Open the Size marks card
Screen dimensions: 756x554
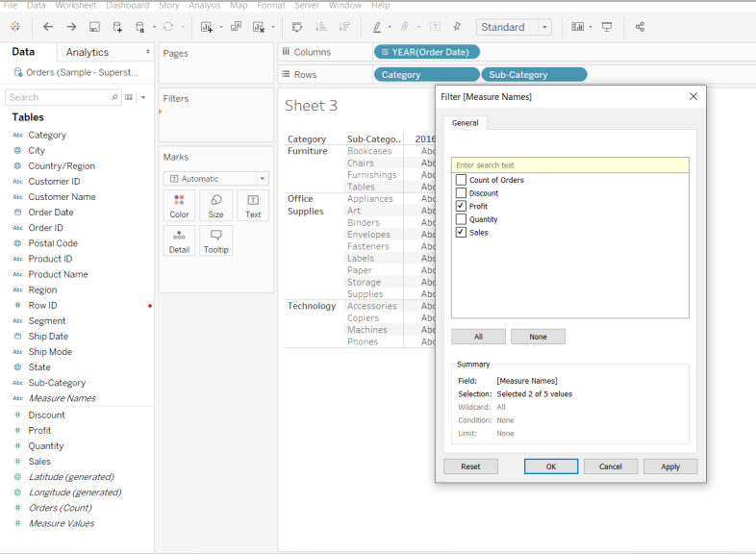215,206
